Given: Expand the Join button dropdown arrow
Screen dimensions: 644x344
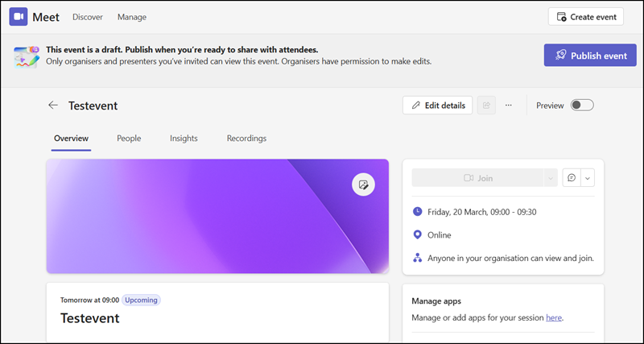Looking at the screenshot, I should click(551, 178).
